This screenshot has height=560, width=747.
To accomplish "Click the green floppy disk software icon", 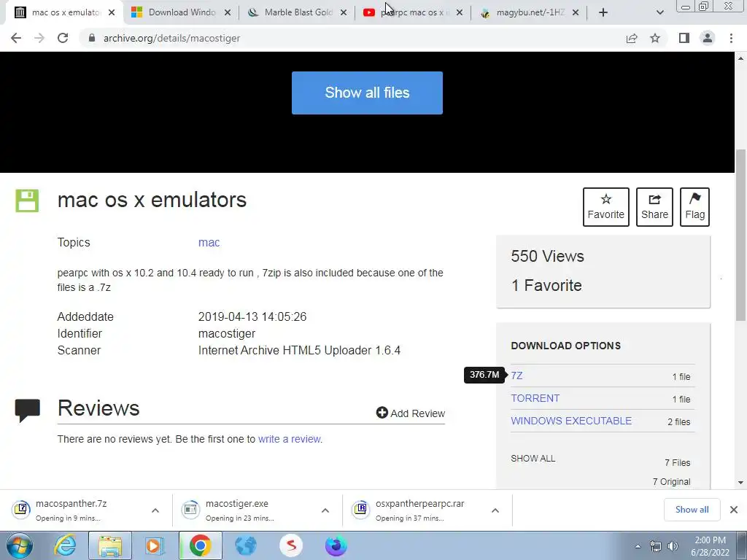I will click(x=27, y=201).
